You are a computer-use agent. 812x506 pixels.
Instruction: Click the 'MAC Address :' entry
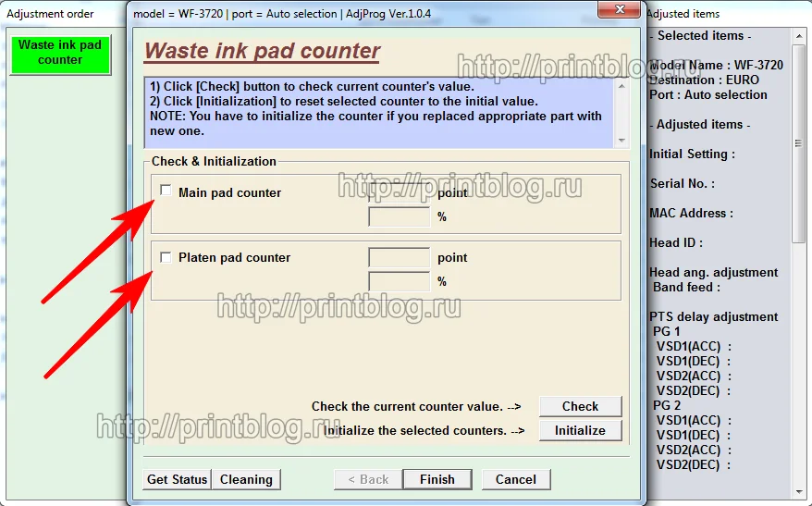coord(692,214)
